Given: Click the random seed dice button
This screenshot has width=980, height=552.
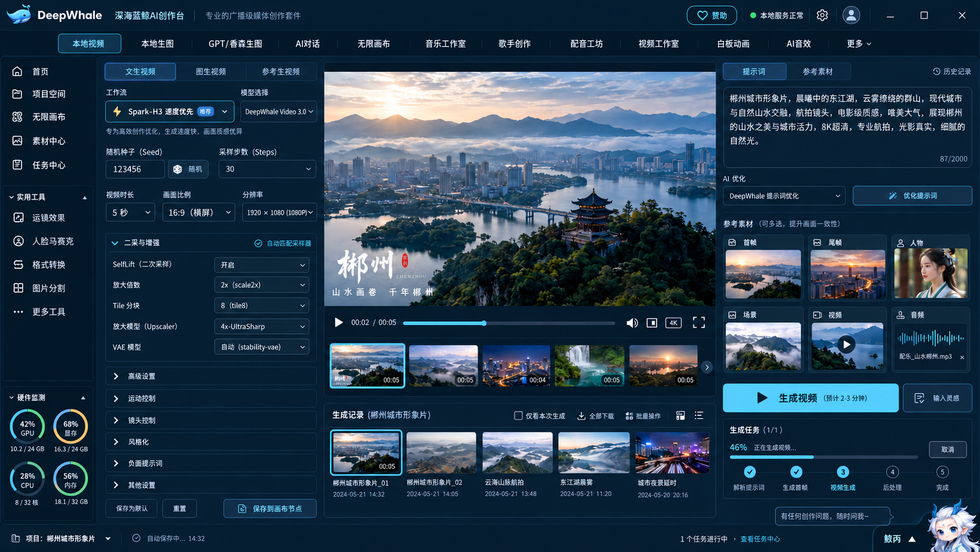Looking at the screenshot, I should (188, 169).
